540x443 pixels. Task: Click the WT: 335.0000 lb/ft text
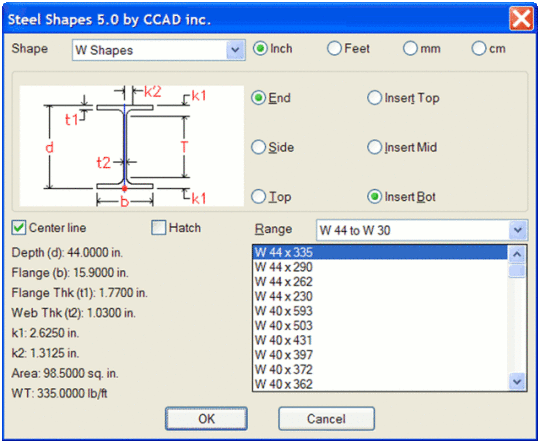point(59,393)
